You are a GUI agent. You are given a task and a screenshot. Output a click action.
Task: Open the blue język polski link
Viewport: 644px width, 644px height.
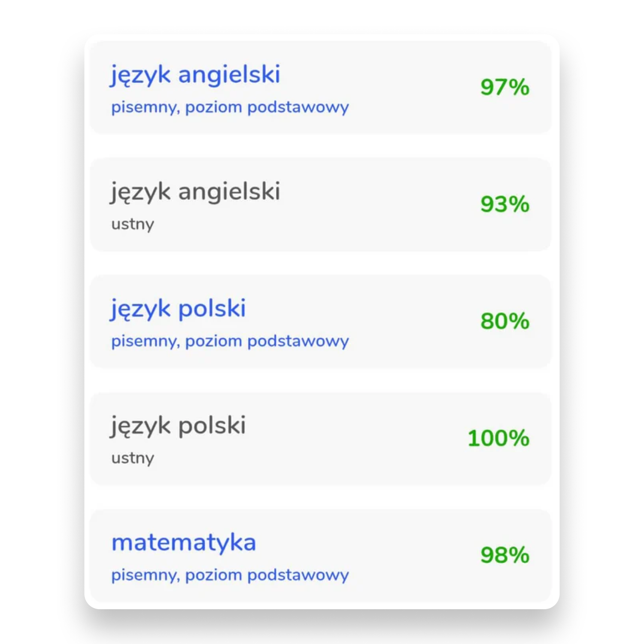[178, 309]
